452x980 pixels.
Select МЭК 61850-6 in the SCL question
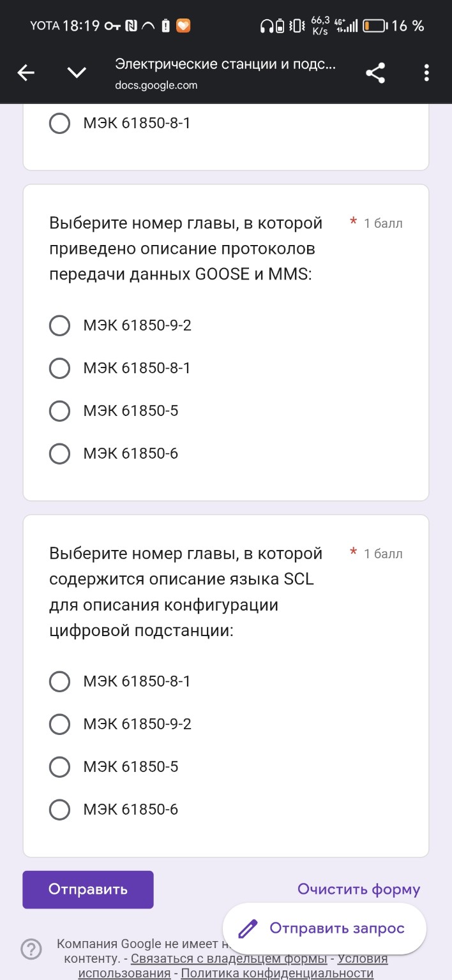pos(59,810)
